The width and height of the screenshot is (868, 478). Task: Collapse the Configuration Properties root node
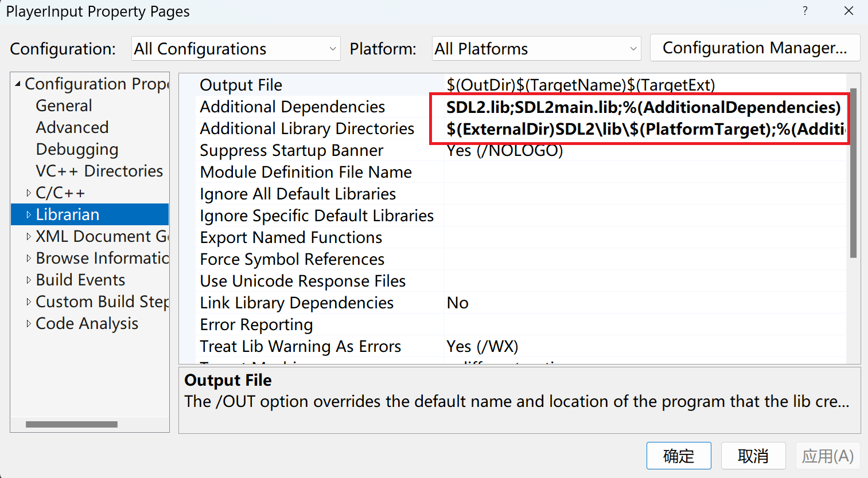18,84
